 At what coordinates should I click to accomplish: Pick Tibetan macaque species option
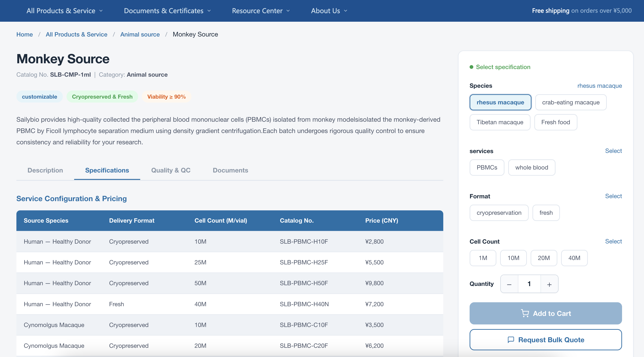point(500,122)
